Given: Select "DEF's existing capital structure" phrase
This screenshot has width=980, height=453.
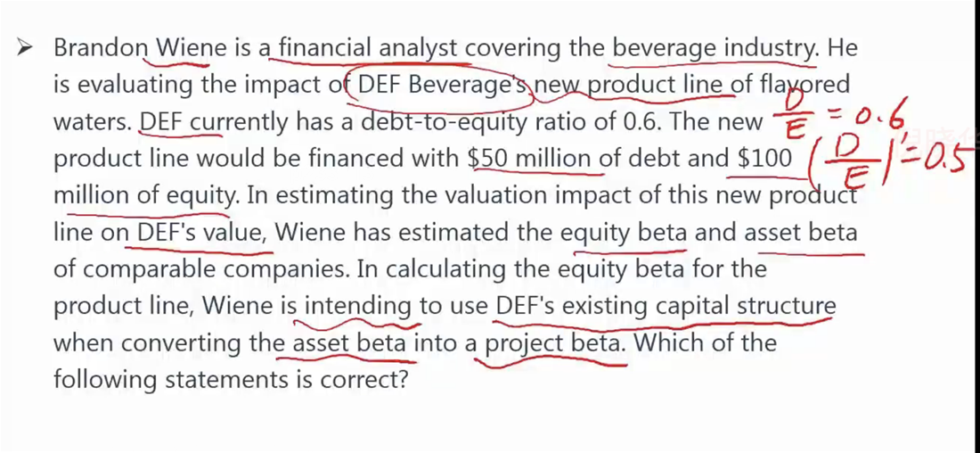Looking at the screenshot, I should (665, 306).
